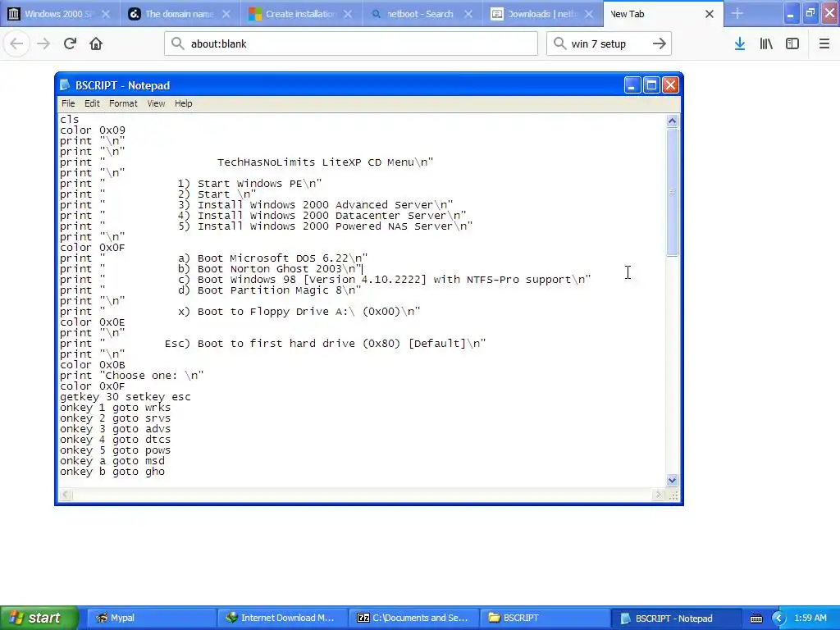Focus the about:blank address bar
This screenshot has height=630, width=840.
point(351,43)
